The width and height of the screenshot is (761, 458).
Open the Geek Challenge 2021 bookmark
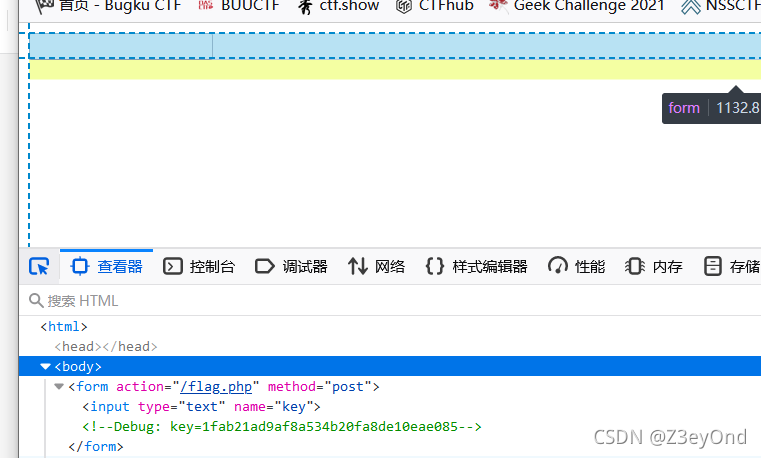pyautogui.click(x=577, y=6)
